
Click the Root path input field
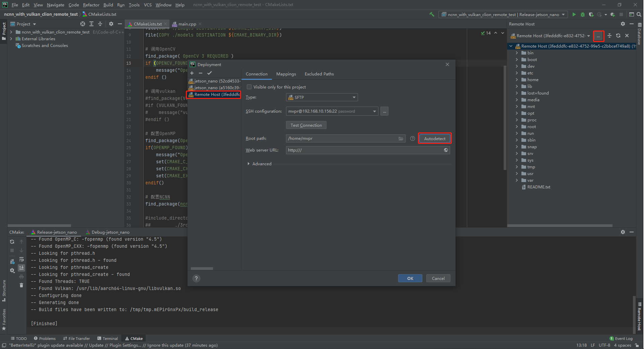coord(346,138)
